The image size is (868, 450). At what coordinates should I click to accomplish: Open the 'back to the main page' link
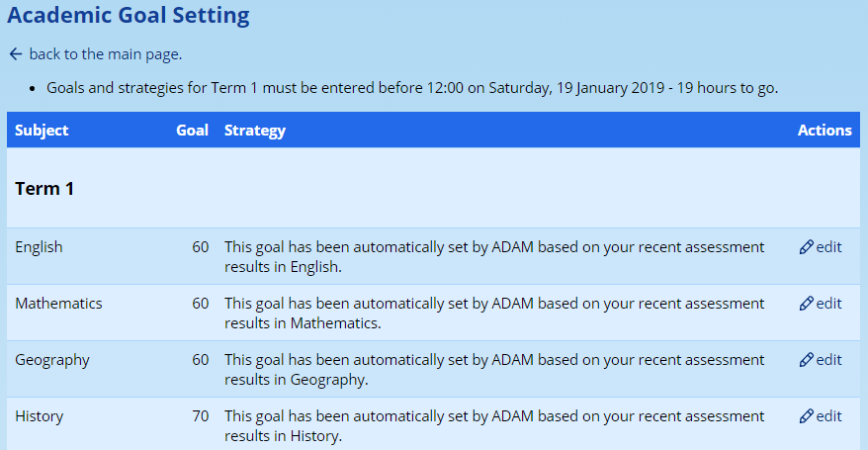[x=105, y=53]
